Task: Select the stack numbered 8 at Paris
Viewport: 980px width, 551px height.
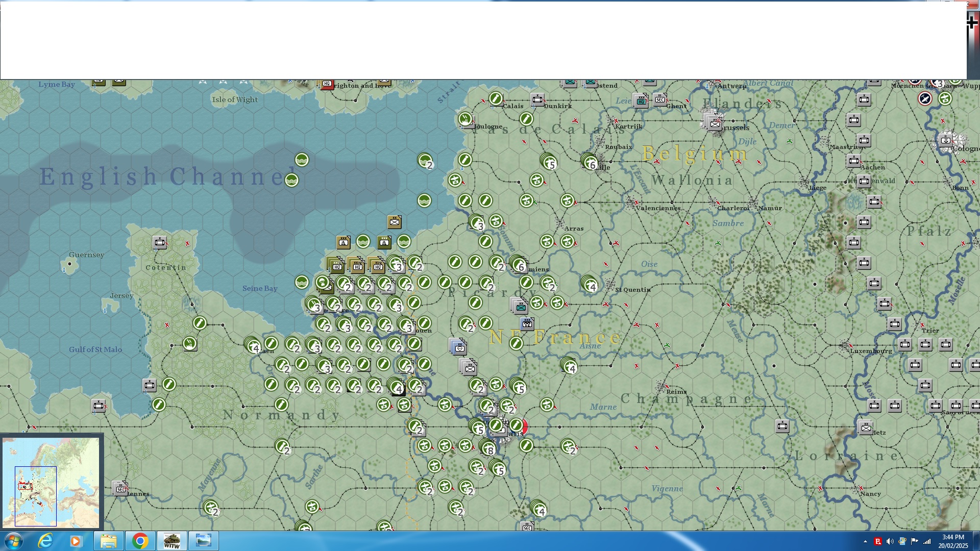Action: [x=488, y=448]
